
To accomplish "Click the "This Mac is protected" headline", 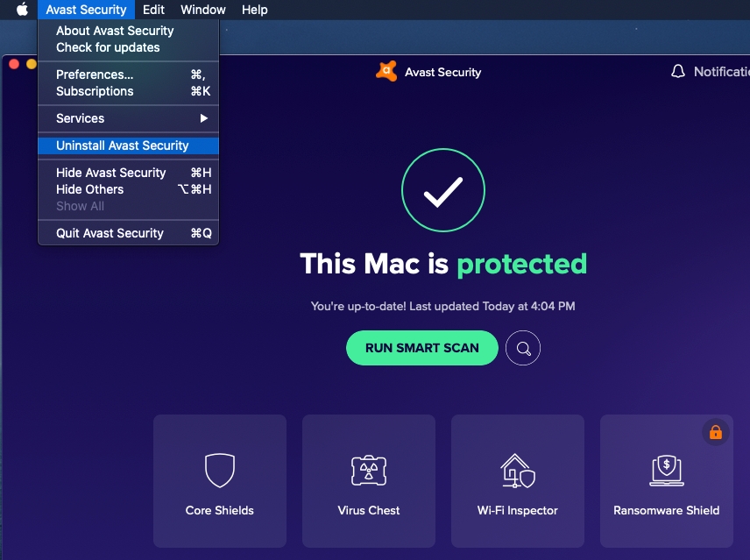I will pos(443,264).
